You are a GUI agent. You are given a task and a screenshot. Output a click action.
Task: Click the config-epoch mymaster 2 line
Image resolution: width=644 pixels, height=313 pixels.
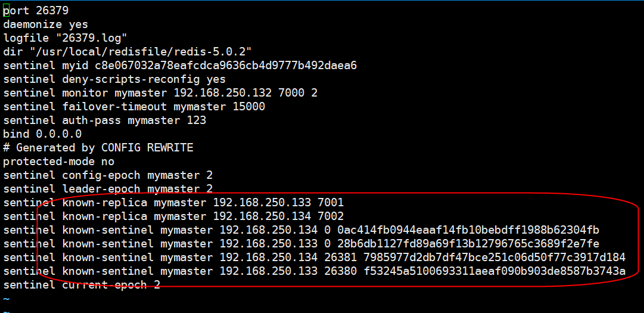pyautogui.click(x=108, y=175)
